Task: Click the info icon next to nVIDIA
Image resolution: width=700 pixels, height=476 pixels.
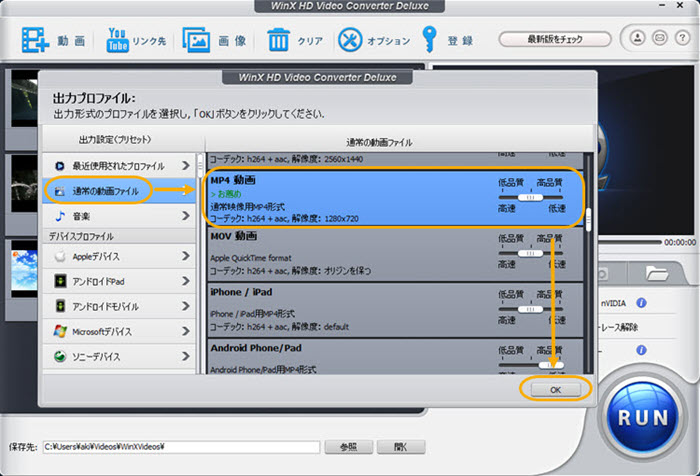Action: (x=642, y=303)
